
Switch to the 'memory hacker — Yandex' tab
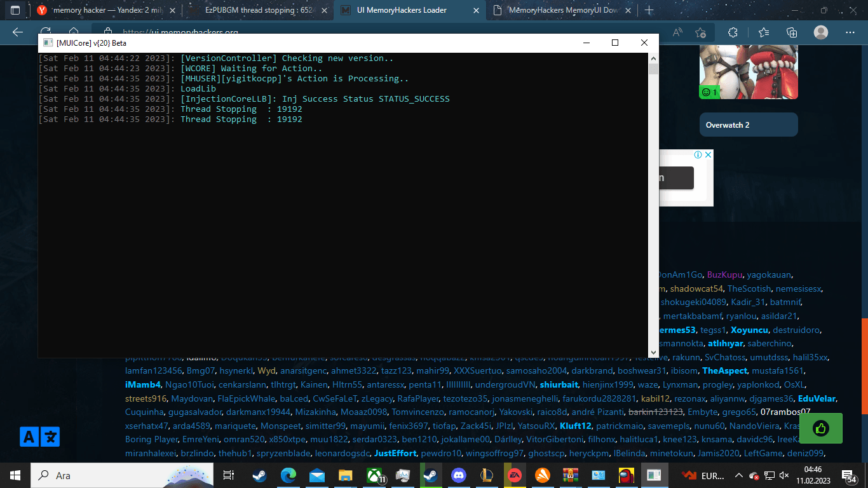coord(105,10)
